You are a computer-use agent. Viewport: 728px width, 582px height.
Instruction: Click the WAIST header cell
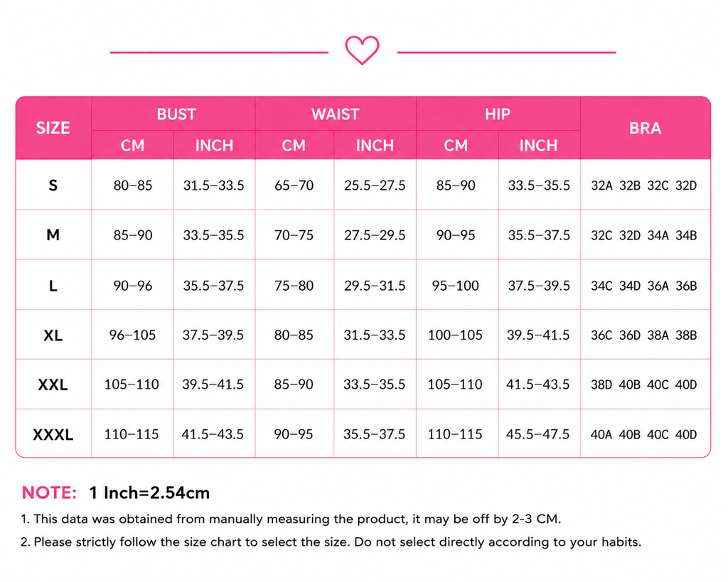(336, 114)
